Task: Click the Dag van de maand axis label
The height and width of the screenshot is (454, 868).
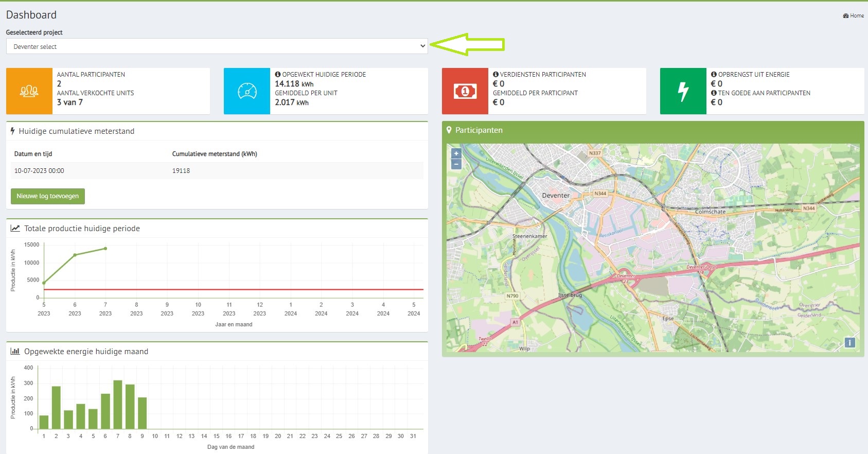Action: 231,447
